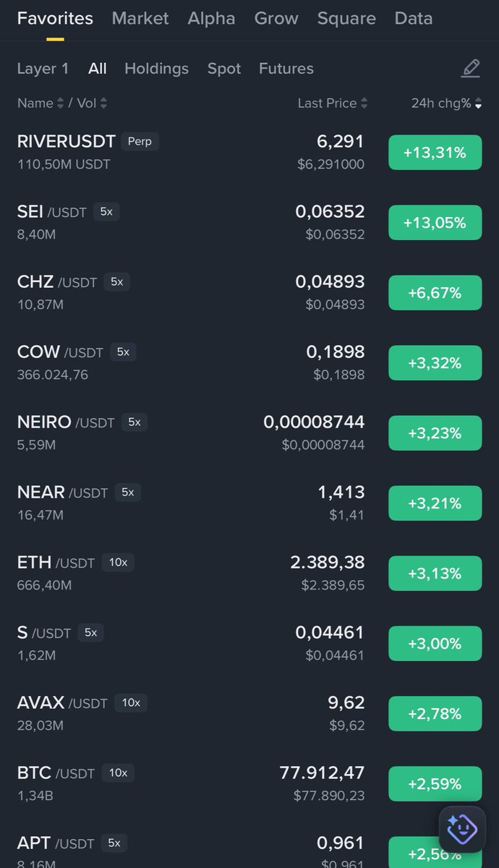Sort list by Name arrows
Screen dimensions: 499x868
[x=59, y=103]
